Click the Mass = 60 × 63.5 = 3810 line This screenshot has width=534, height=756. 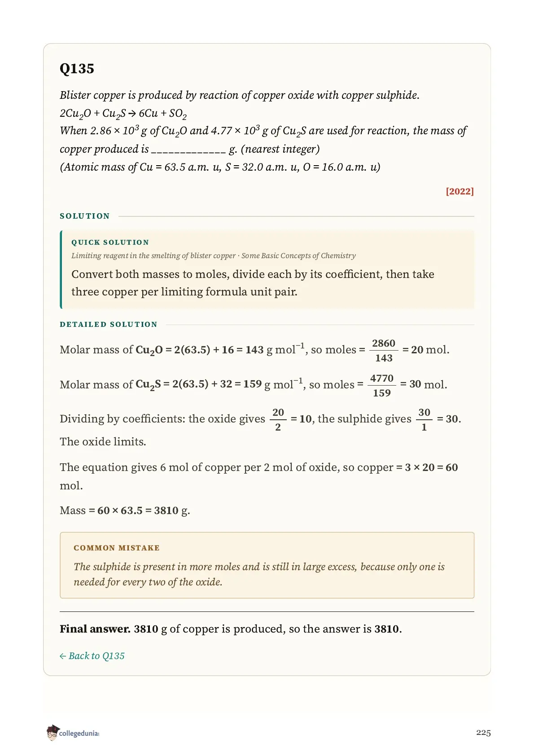125,510
